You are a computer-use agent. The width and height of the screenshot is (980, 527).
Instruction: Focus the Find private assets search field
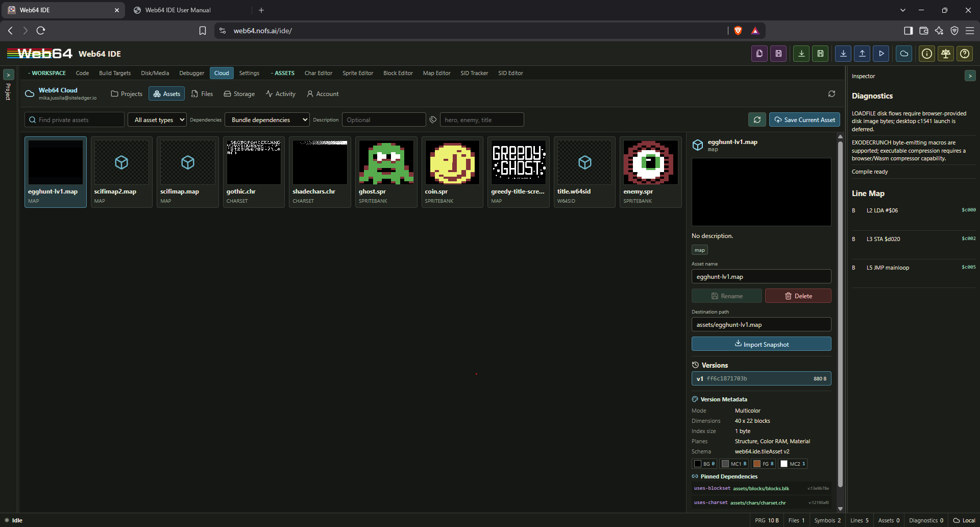click(75, 119)
